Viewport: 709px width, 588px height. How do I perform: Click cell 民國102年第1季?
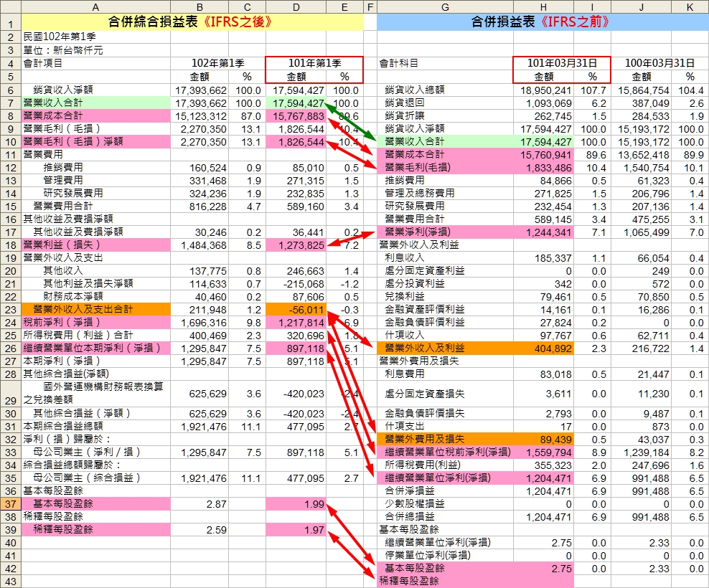[96, 37]
